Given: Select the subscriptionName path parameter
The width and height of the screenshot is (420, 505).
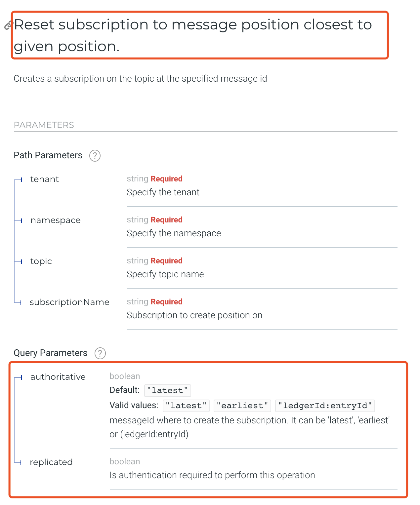Looking at the screenshot, I should coord(69,302).
